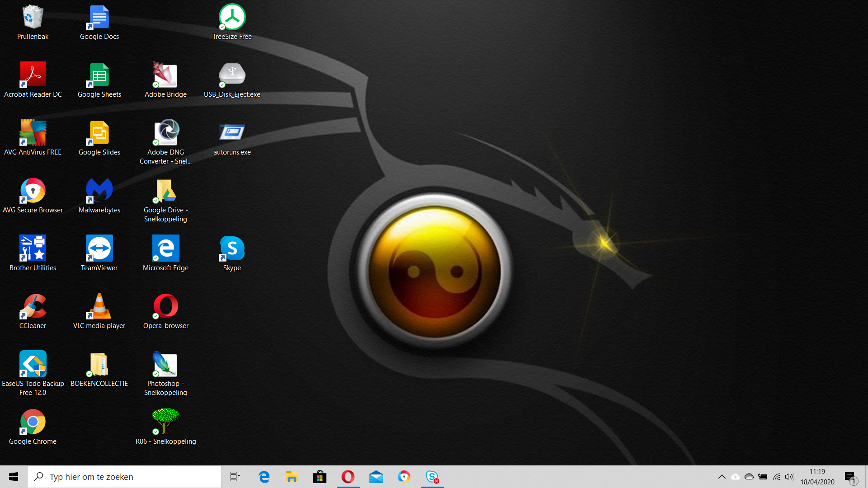
Task: Open the notification action center
Action: pyautogui.click(x=850, y=477)
